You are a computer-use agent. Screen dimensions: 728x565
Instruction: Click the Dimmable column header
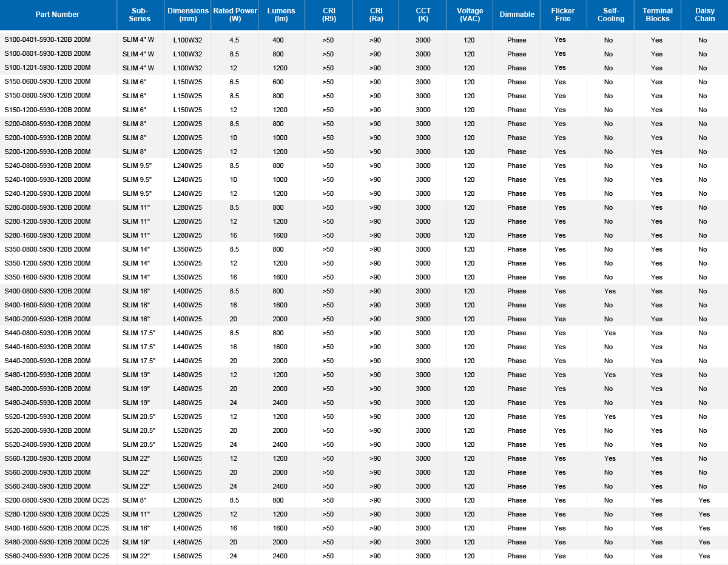coord(516,15)
